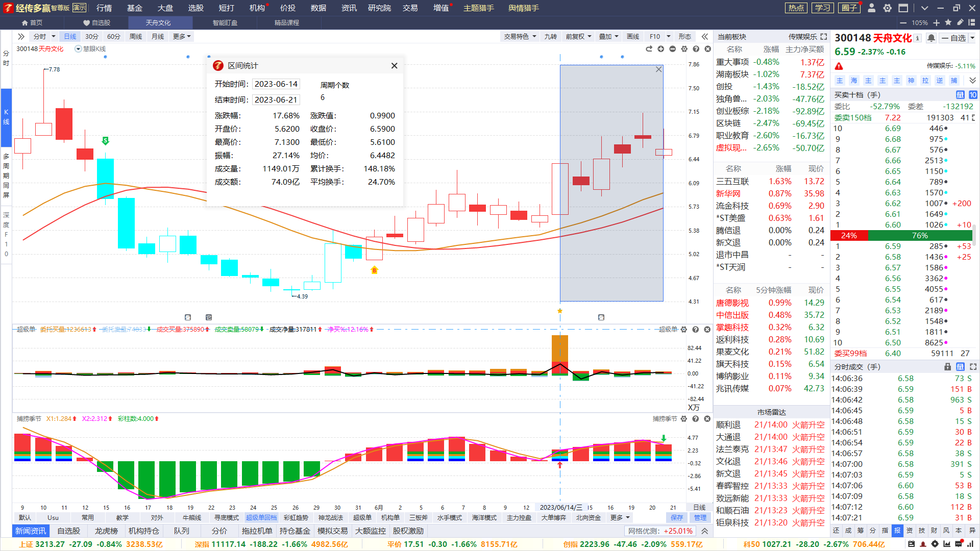Viewport: 980px width, 551px height.
Task: Click the alert bell icon for 天舟文化
Action: click(x=931, y=38)
